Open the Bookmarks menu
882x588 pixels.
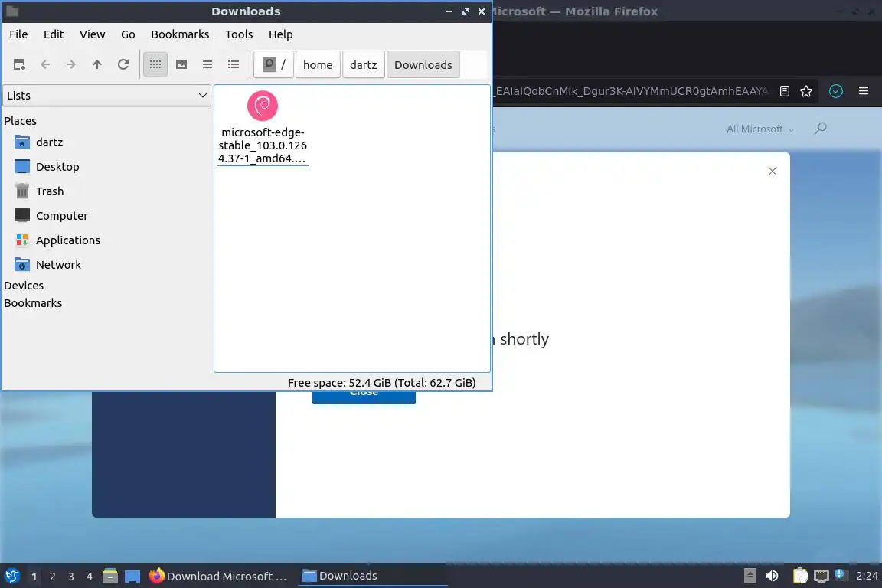(180, 34)
